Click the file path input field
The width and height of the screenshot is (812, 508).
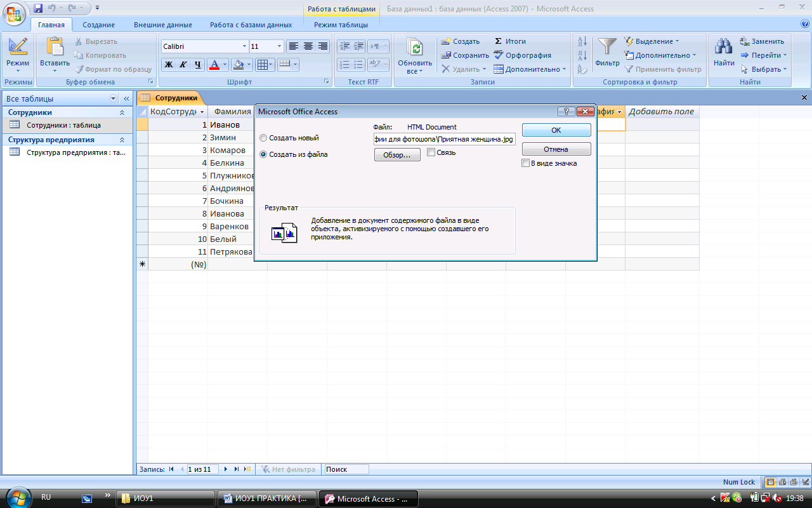point(444,138)
